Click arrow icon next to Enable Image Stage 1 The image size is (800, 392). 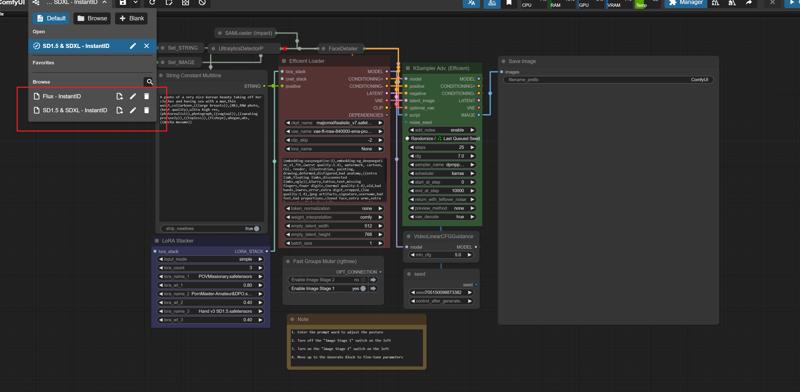[x=373, y=288]
